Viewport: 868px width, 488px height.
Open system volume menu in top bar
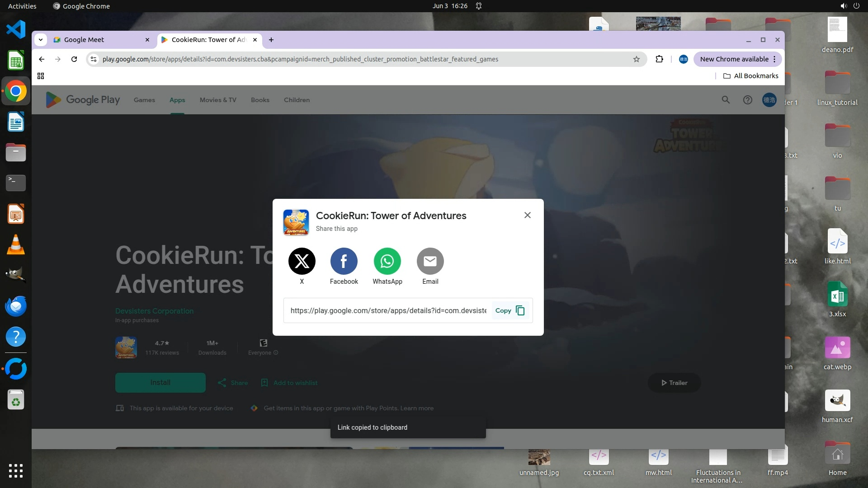[843, 6]
